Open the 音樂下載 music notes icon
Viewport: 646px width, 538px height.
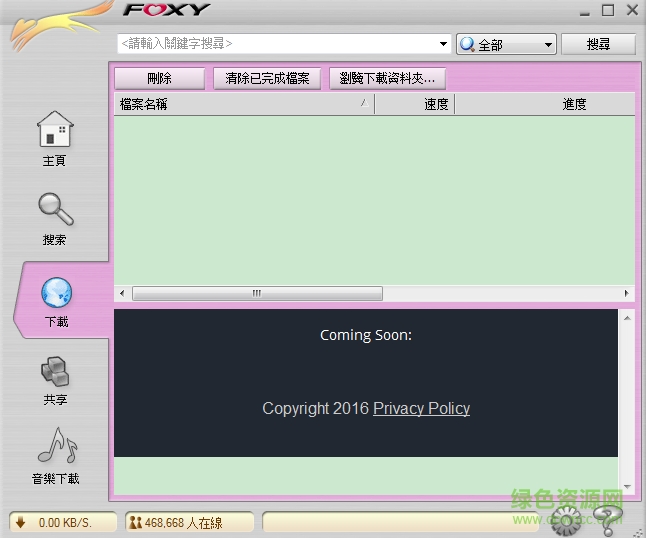pyautogui.click(x=55, y=447)
